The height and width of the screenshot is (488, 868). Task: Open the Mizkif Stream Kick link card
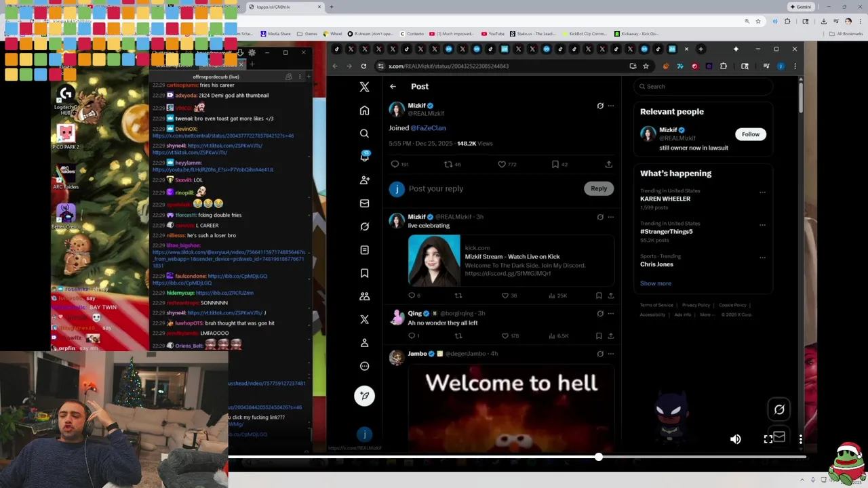[511, 260]
